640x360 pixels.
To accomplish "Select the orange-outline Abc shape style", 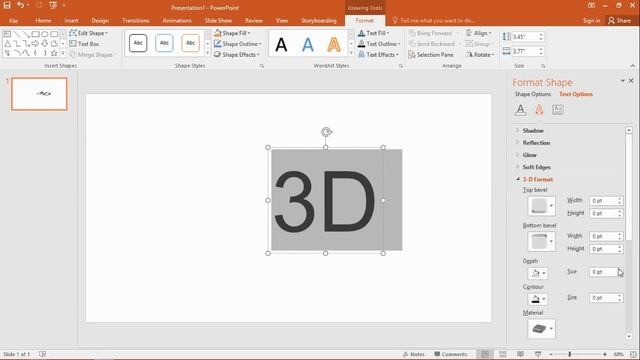I will 190,43.
